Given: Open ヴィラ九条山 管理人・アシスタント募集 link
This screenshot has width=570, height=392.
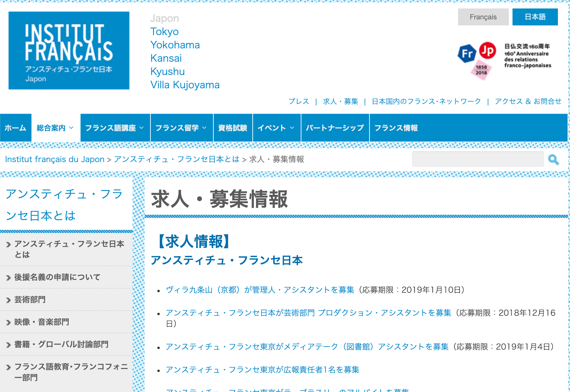Looking at the screenshot, I should coord(260,290).
